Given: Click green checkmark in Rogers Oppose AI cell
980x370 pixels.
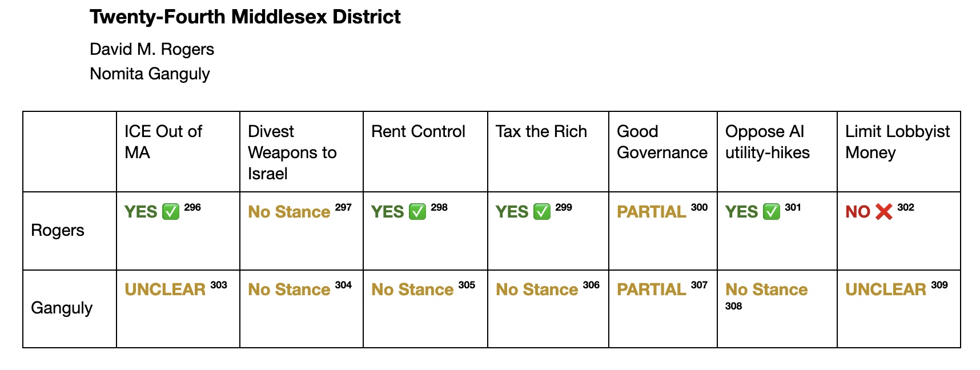Looking at the screenshot, I should tap(772, 211).
